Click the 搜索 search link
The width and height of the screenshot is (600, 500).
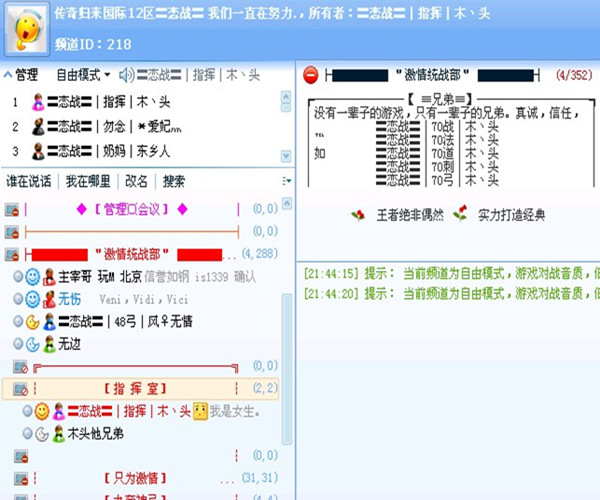click(x=174, y=182)
